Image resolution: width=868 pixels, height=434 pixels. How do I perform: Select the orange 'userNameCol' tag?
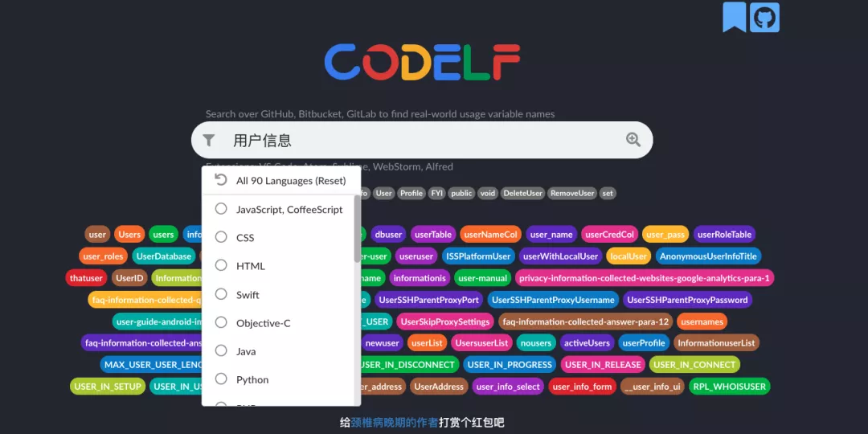pyautogui.click(x=490, y=234)
